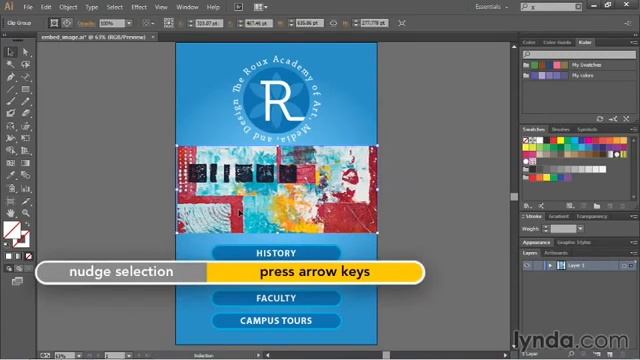Viewport: 640px width, 360px height.
Task: Open the zoom level dropdown in status bar
Action: pyautogui.click(x=79, y=356)
